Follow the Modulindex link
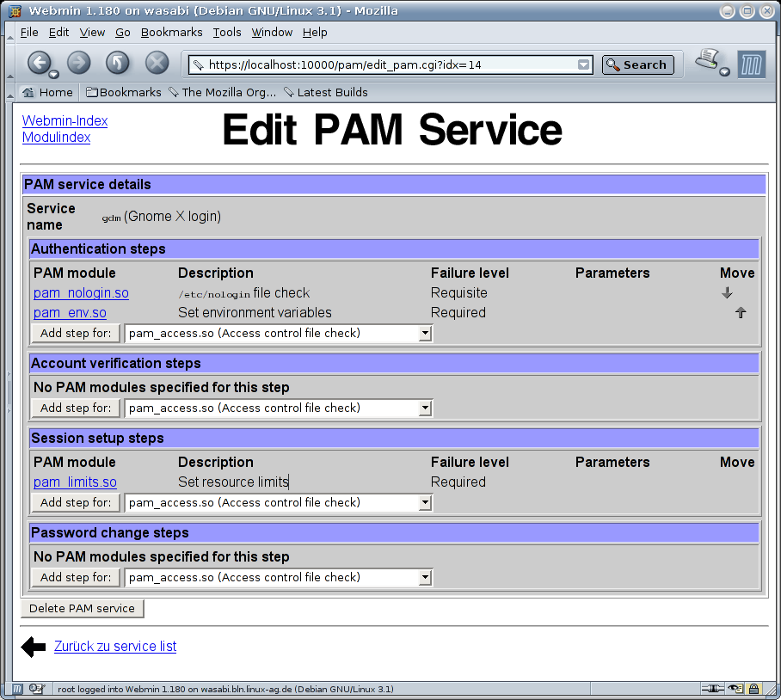781x700 pixels. click(x=56, y=138)
